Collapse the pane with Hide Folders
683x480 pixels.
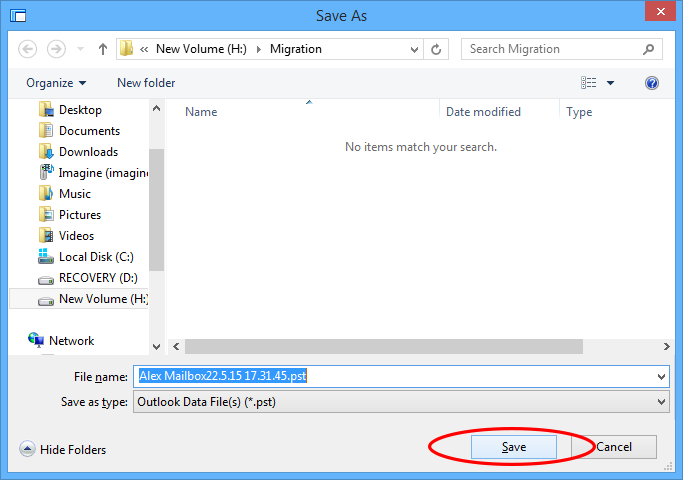(63, 450)
